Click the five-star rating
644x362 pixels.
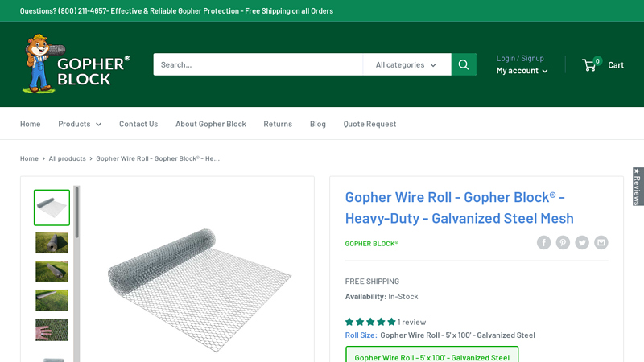(370, 323)
